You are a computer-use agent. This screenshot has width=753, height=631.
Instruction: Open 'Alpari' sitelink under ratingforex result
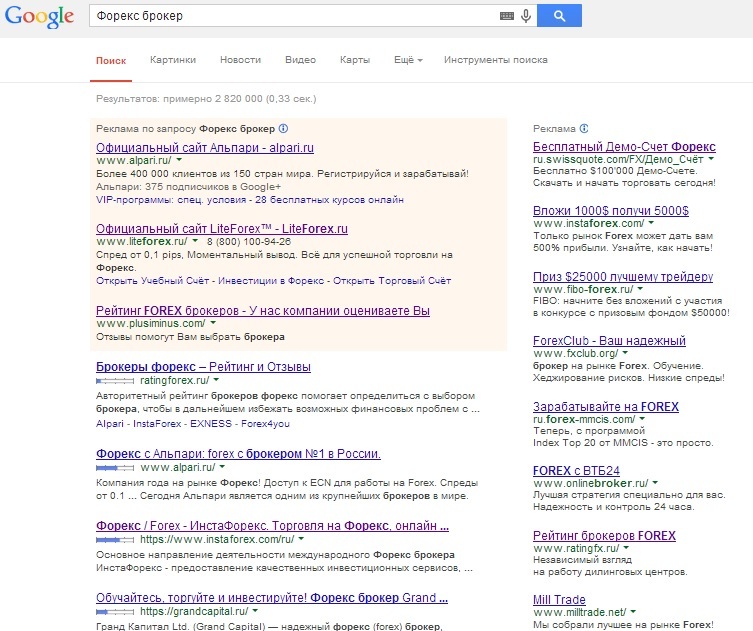click(x=110, y=424)
